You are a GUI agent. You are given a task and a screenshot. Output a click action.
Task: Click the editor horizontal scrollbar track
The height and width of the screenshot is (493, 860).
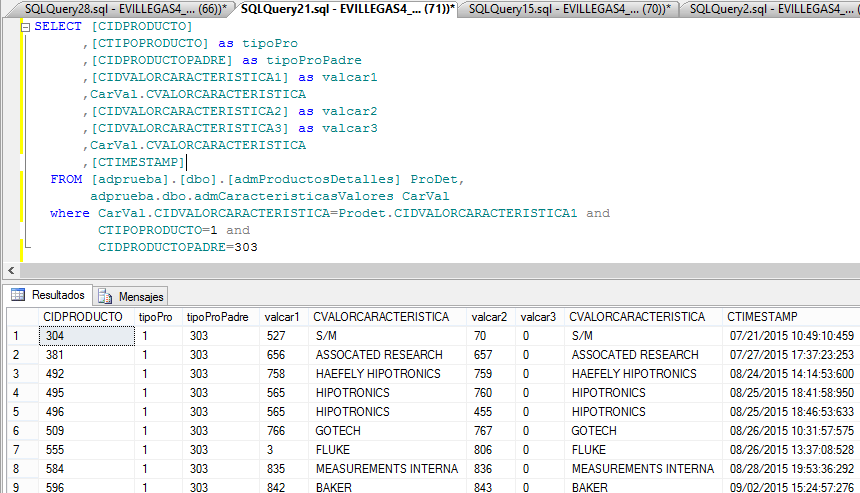pyautogui.click(x=439, y=270)
